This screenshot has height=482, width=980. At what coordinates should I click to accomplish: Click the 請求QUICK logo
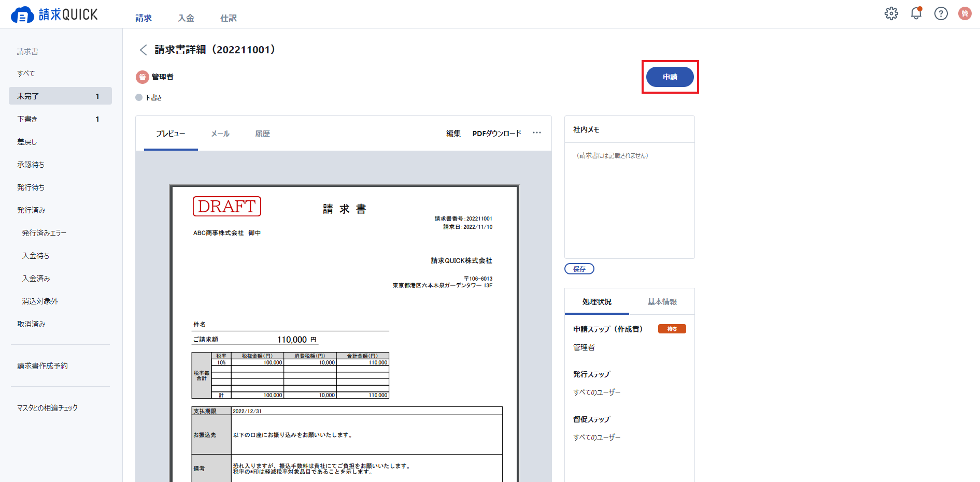[54, 14]
